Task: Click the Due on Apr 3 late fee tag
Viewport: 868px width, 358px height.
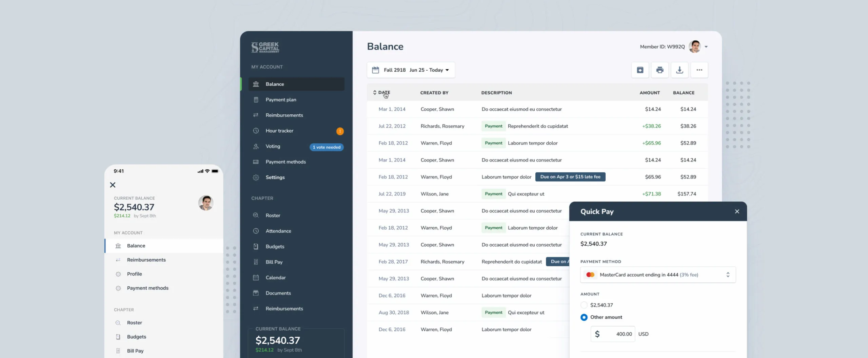Action: (x=570, y=177)
